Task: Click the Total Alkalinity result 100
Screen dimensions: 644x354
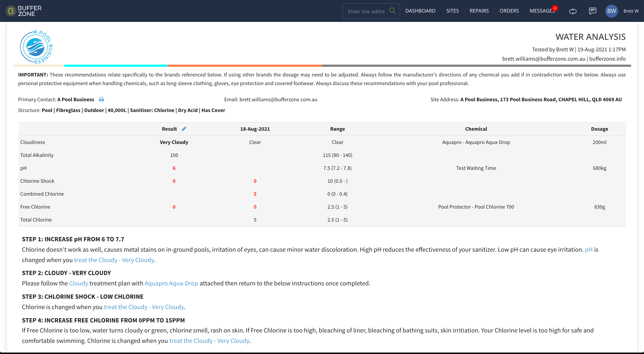Action: (174, 155)
